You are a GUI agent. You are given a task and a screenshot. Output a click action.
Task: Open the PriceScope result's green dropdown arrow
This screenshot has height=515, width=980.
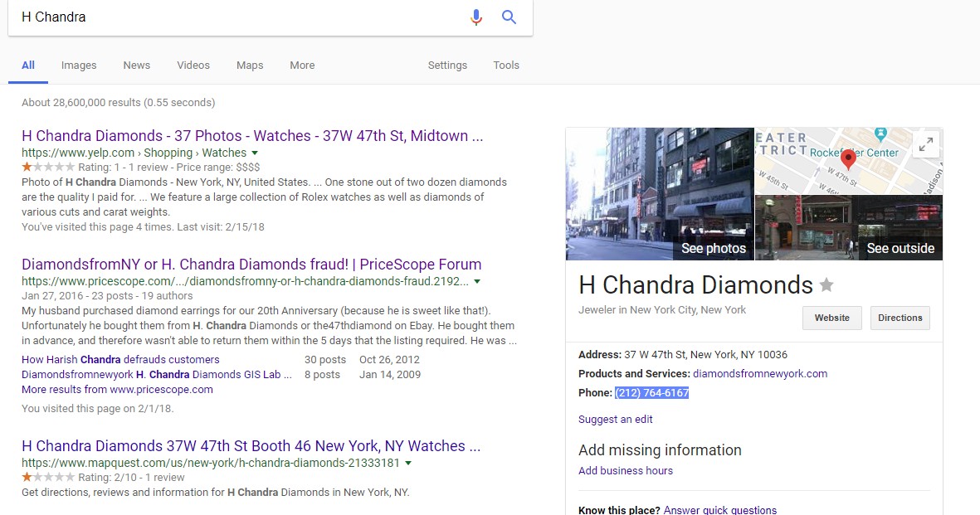click(x=477, y=282)
